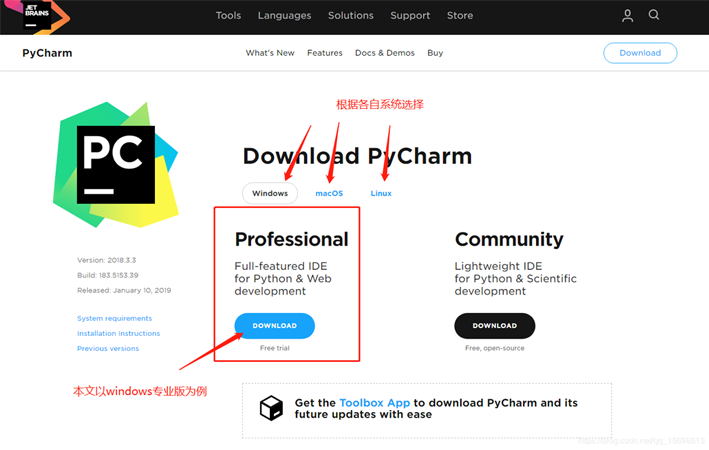The height and width of the screenshot is (450, 709).
Task: Click the large PyCharm PC logo
Action: pyautogui.click(x=116, y=165)
